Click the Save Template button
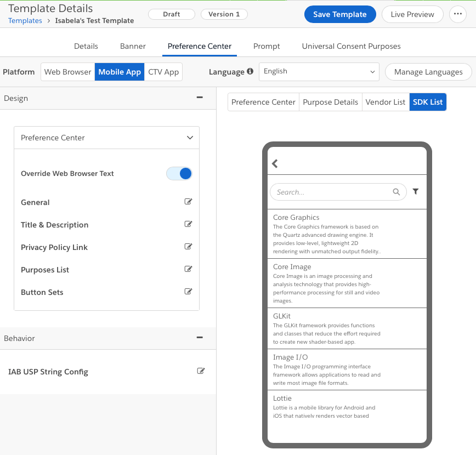 (340, 14)
